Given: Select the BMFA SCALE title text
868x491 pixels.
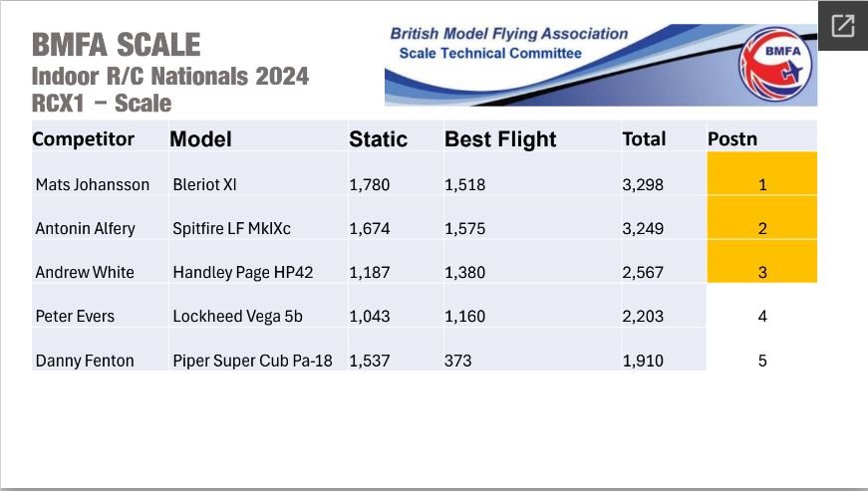Looking at the screenshot, I should point(117,45).
